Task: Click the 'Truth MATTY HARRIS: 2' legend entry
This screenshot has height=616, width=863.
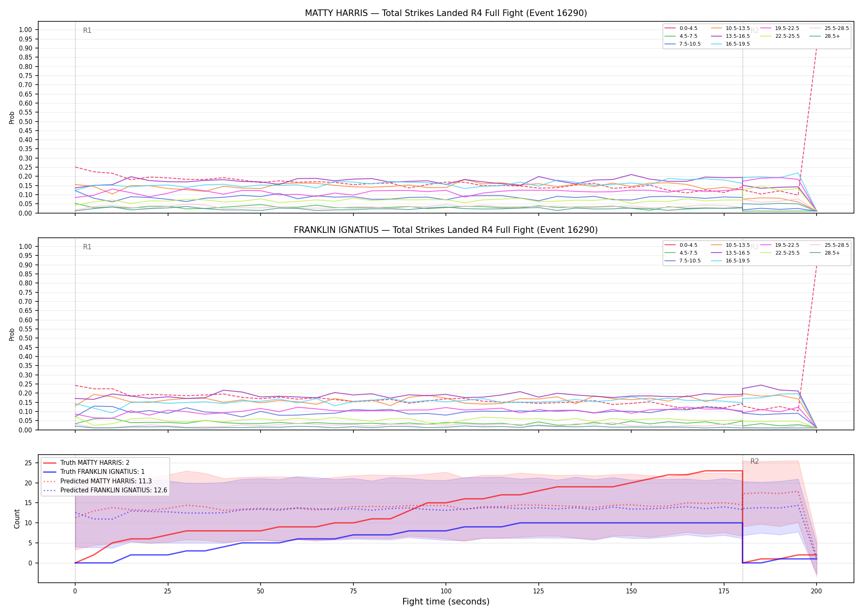Action: pyautogui.click(x=86, y=463)
